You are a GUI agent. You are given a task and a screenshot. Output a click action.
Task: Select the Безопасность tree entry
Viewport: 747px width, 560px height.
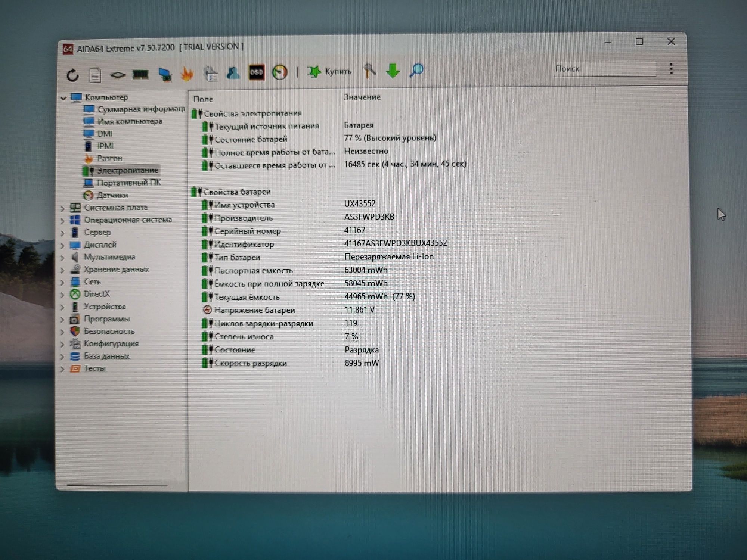tap(102, 331)
